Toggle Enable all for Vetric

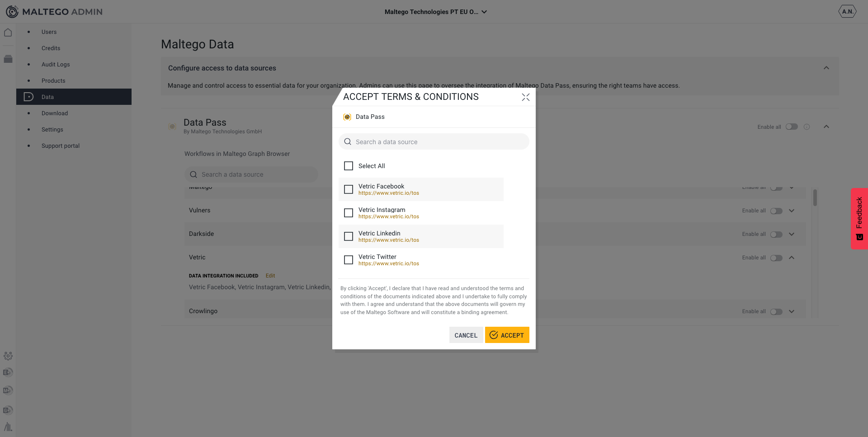(776, 258)
